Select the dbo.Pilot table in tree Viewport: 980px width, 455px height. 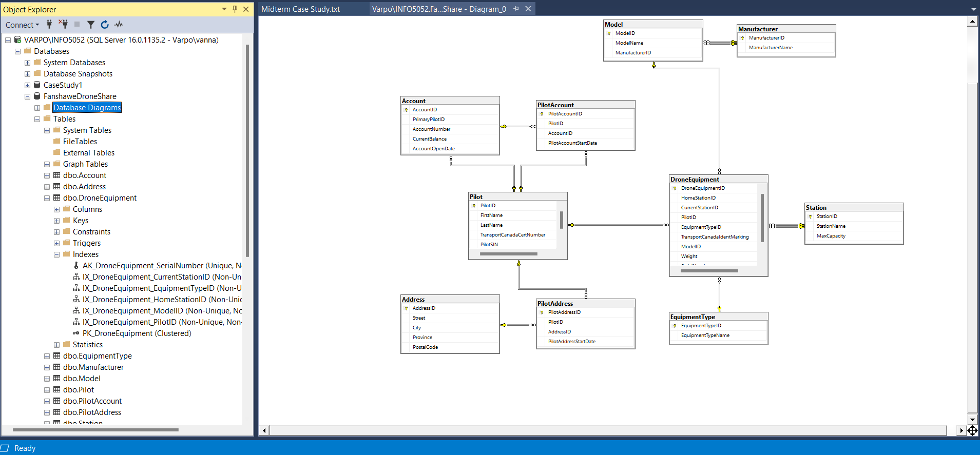[x=78, y=390]
